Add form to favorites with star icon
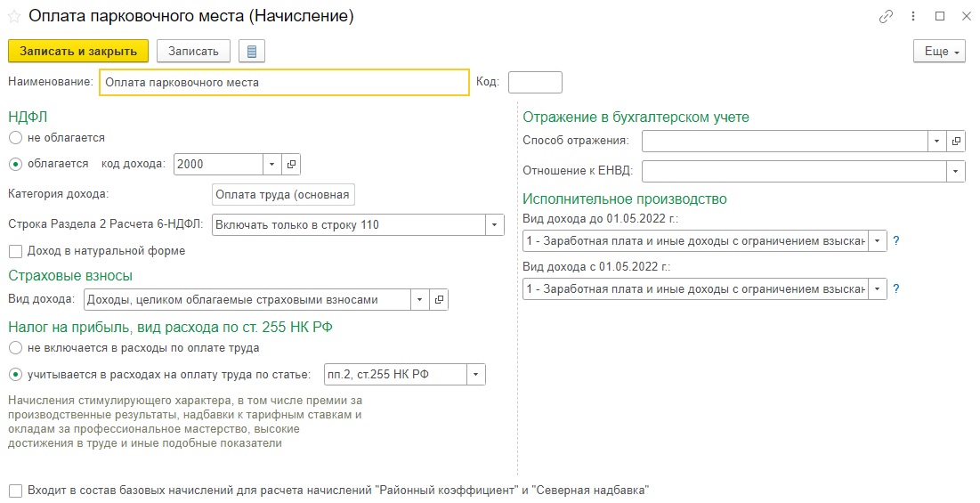Screen dimensions: 980x503 point(13,17)
